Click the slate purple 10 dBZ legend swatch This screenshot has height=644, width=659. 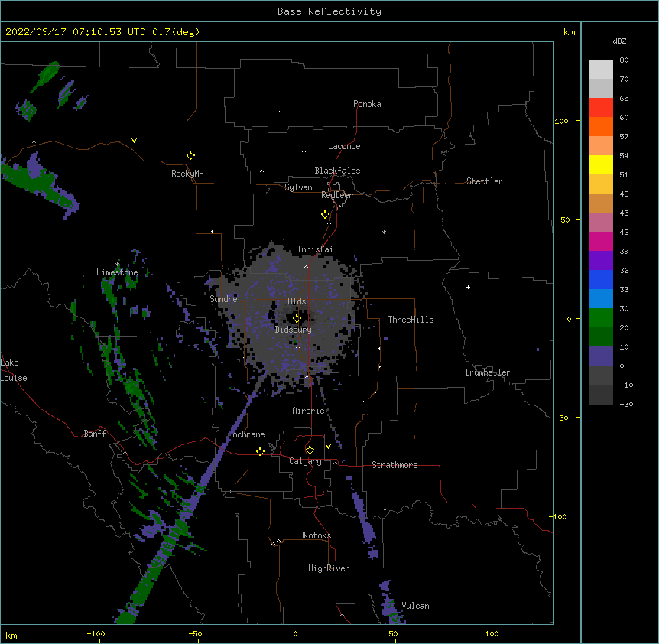click(x=601, y=356)
